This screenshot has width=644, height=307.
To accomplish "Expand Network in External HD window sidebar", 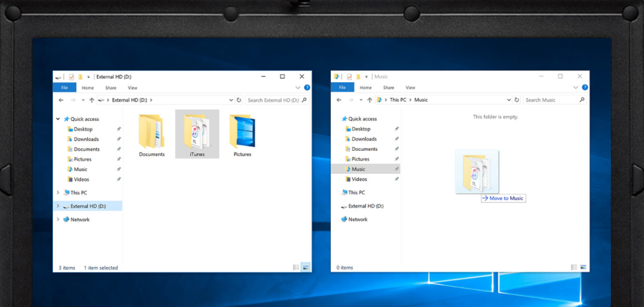I will click(x=58, y=220).
